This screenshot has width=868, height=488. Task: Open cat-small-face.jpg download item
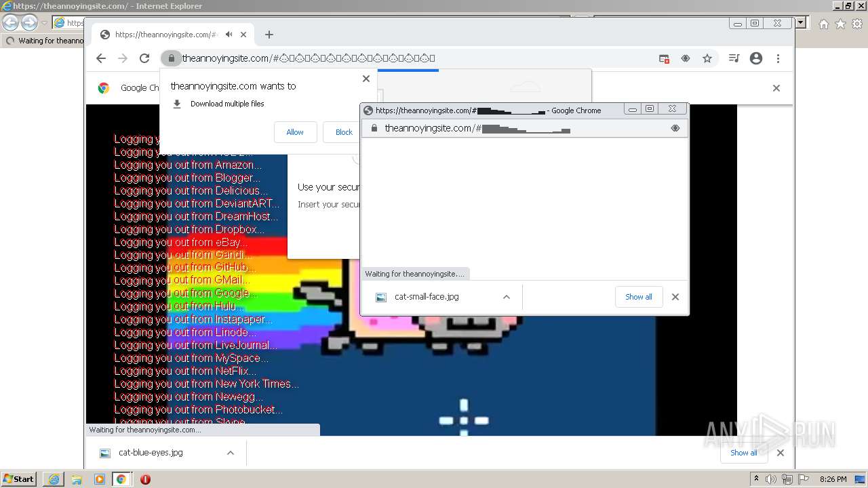pos(427,297)
